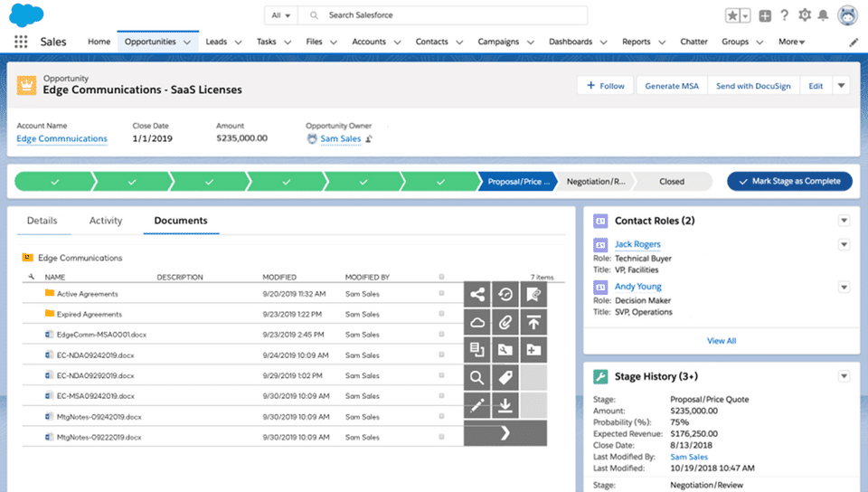Tick the checkbox for Active Agreements folder

(441, 294)
